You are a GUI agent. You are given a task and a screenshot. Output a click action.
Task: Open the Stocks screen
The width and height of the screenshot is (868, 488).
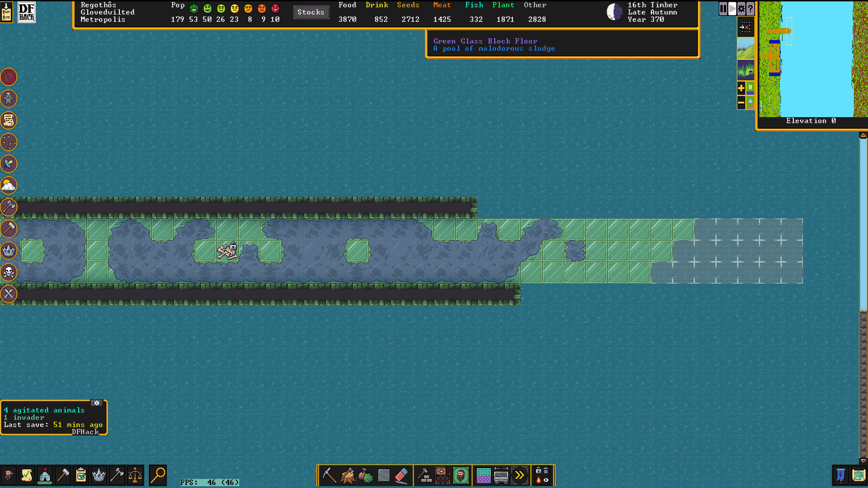(x=311, y=12)
